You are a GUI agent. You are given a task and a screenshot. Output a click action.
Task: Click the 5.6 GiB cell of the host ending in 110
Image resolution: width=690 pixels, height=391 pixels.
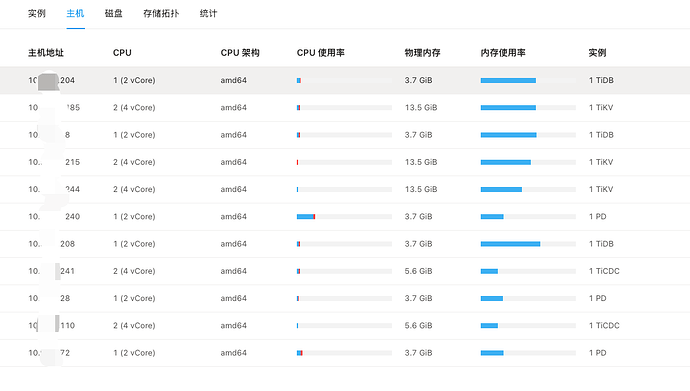tap(418, 326)
